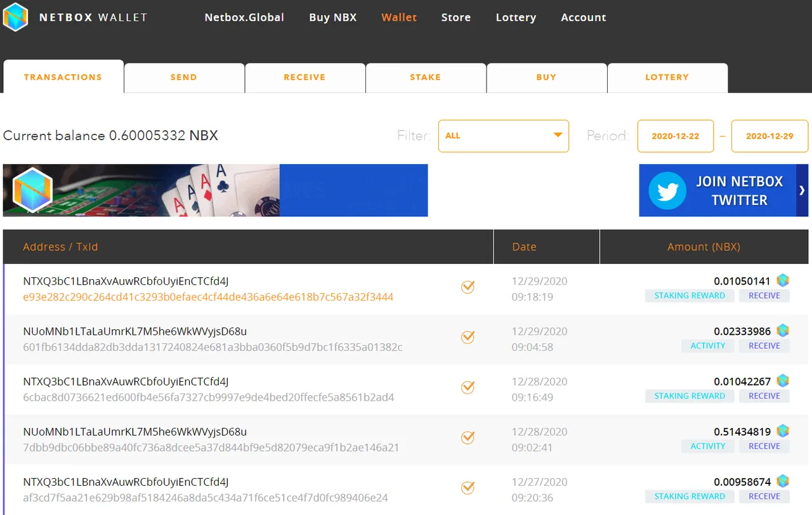Select Wallet in the top navigation

pyautogui.click(x=399, y=18)
